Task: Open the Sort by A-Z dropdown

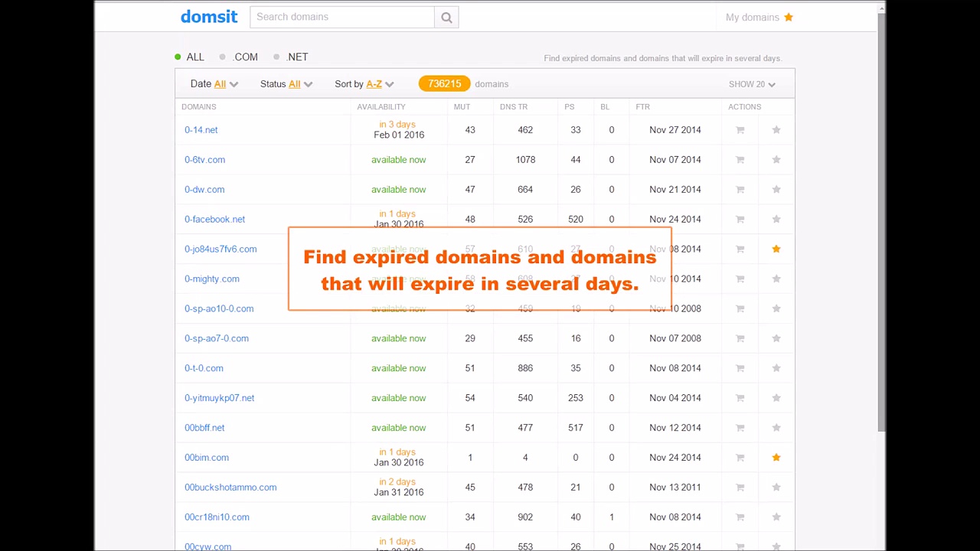Action: (x=364, y=84)
